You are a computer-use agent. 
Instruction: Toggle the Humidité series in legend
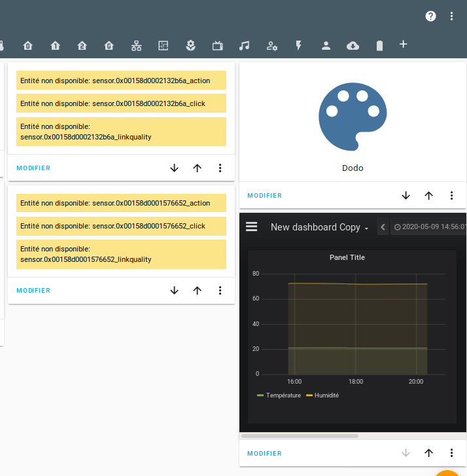click(322, 395)
